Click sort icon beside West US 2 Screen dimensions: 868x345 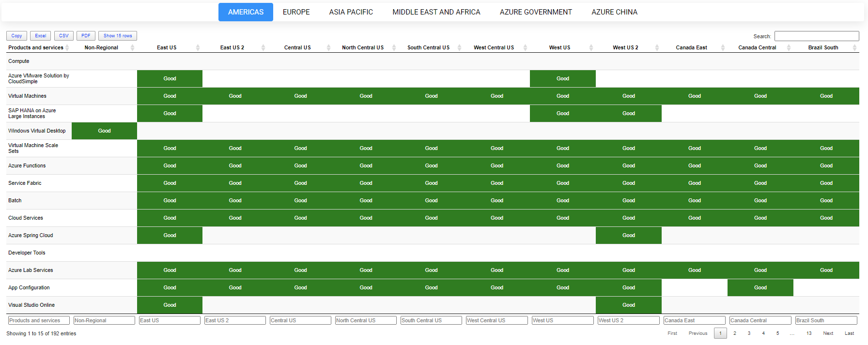[x=657, y=47]
